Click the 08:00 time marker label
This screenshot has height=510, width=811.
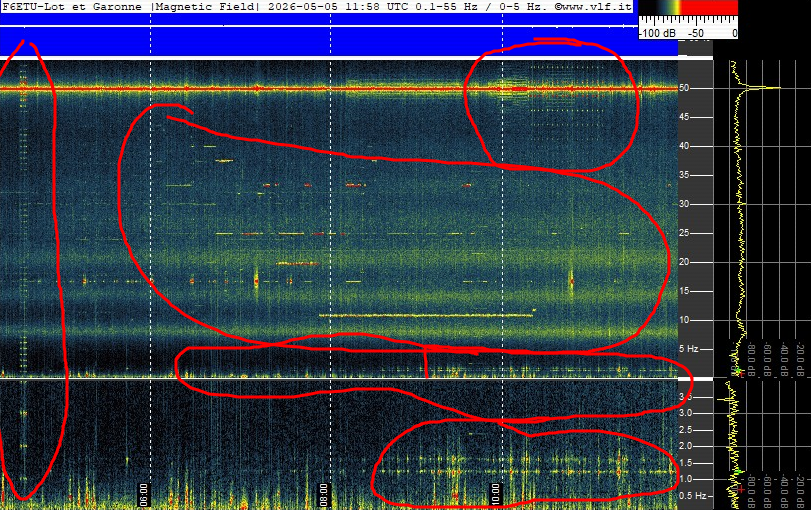pos(323,494)
